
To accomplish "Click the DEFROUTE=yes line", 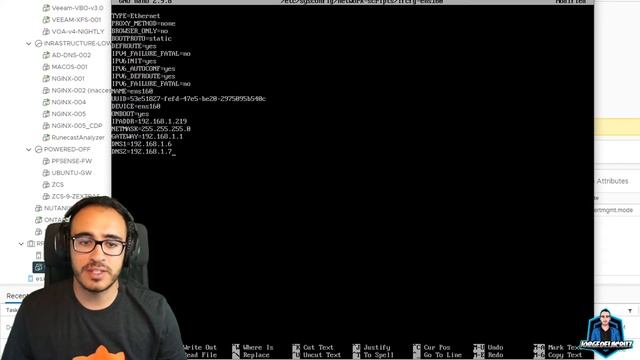I will [134, 46].
